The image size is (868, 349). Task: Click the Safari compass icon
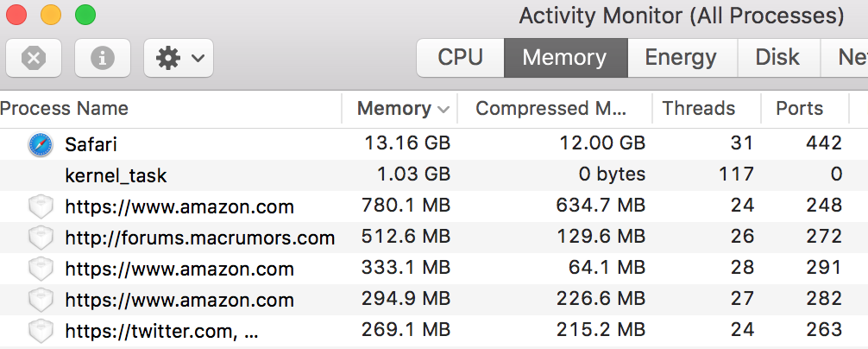(x=41, y=144)
